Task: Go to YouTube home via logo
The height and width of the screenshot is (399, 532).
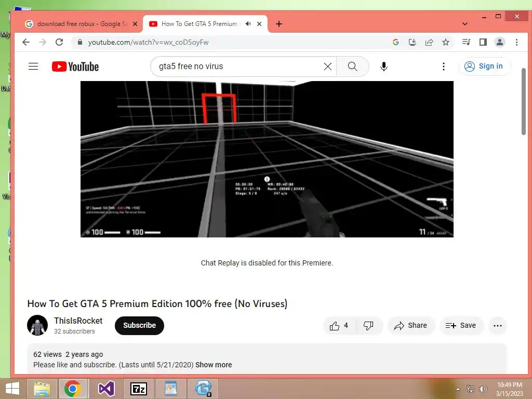Action: tap(75, 66)
